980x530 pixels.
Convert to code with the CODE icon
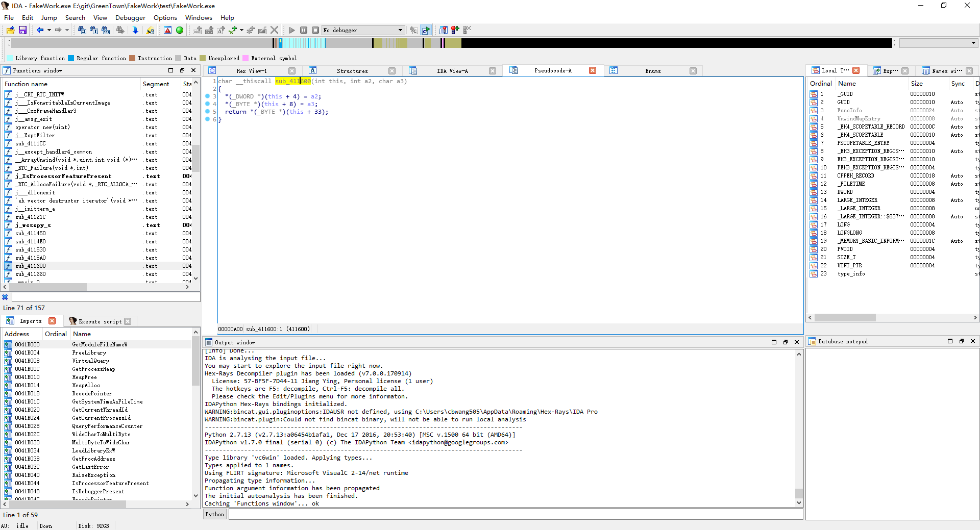click(x=198, y=30)
